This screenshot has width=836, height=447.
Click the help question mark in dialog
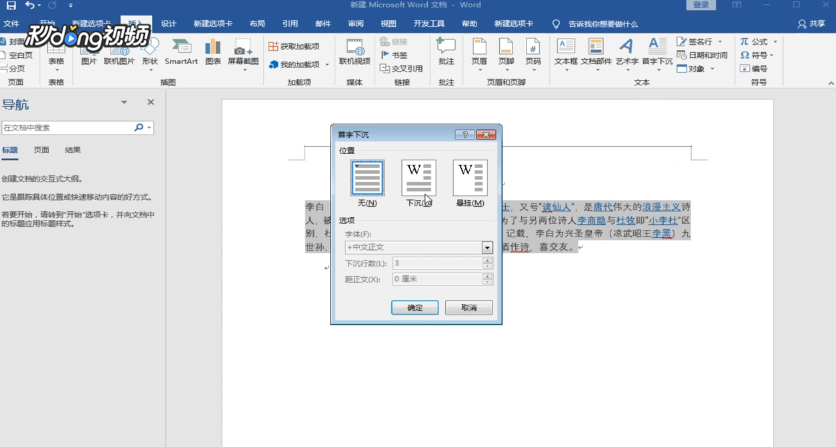[x=465, y=134]
